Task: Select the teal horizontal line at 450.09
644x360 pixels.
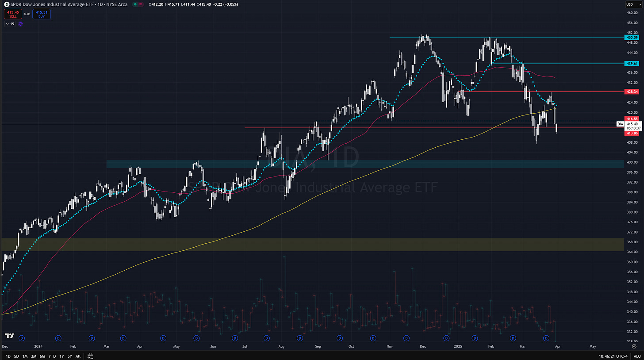Action: point(506,38)
